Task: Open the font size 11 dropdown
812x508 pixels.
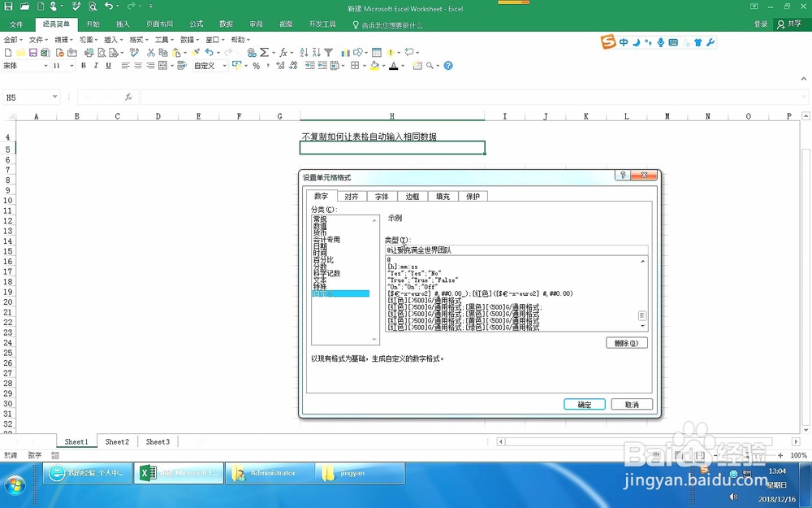Action: click(x=71, y=66)
